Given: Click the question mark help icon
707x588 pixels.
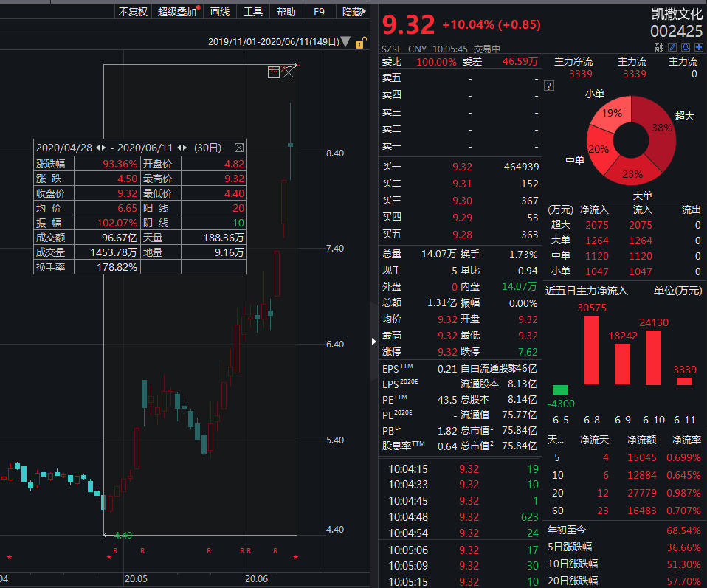Looking at the screenshot, I should [548, 86].
